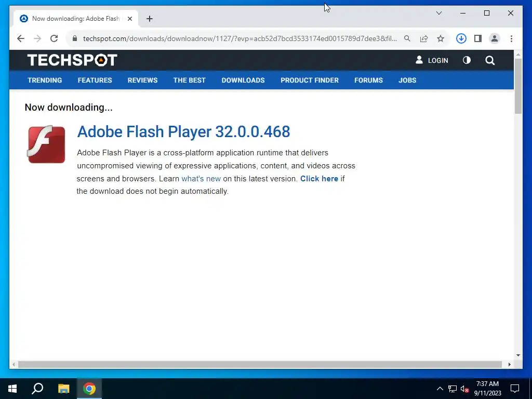Go back with the browser back arrow
Image resolution: width=532 pixels, height=399 pixels.
tap(21, 38)
